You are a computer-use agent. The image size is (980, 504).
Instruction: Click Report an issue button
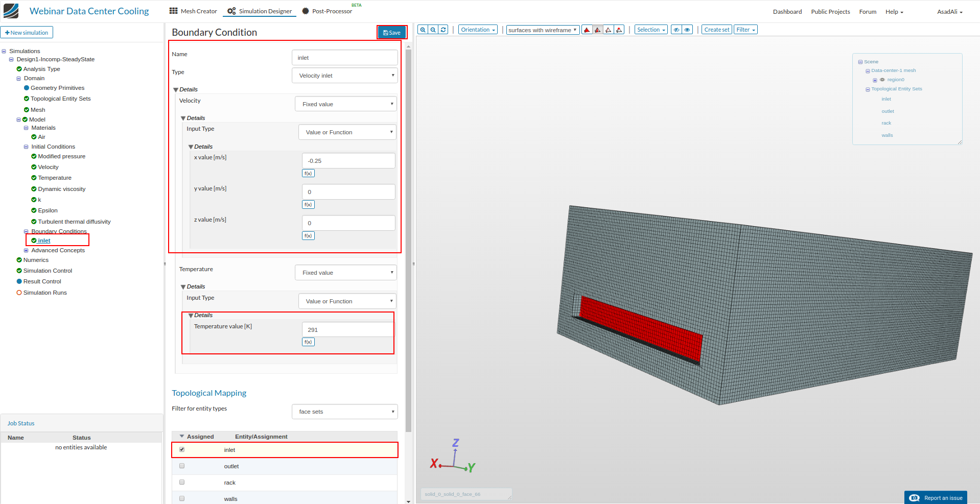click(936, 498)
